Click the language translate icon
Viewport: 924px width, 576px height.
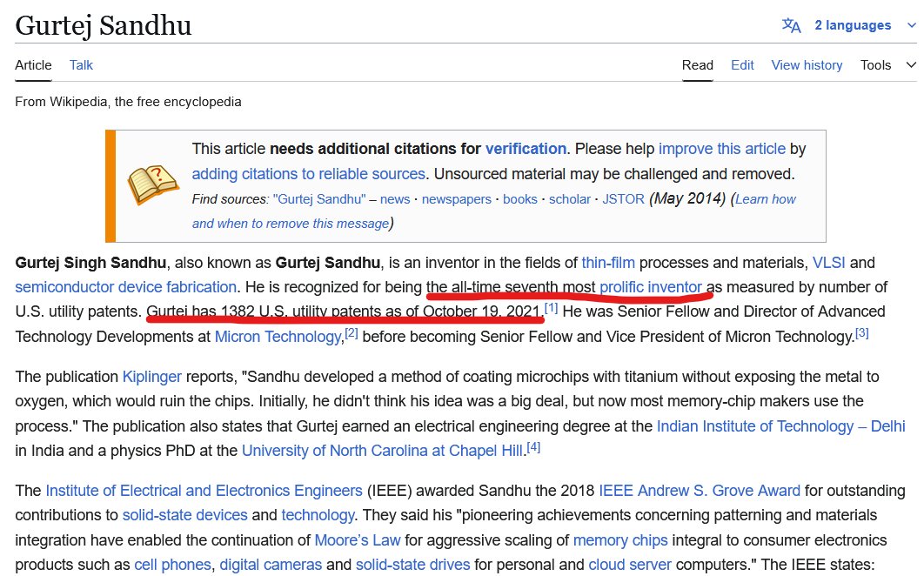pos(792,24)
